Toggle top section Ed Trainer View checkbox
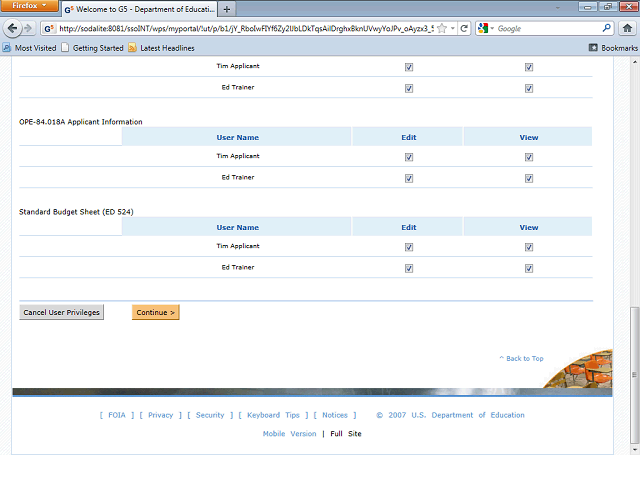Screen dimensions: 640x480 [529, 89]
